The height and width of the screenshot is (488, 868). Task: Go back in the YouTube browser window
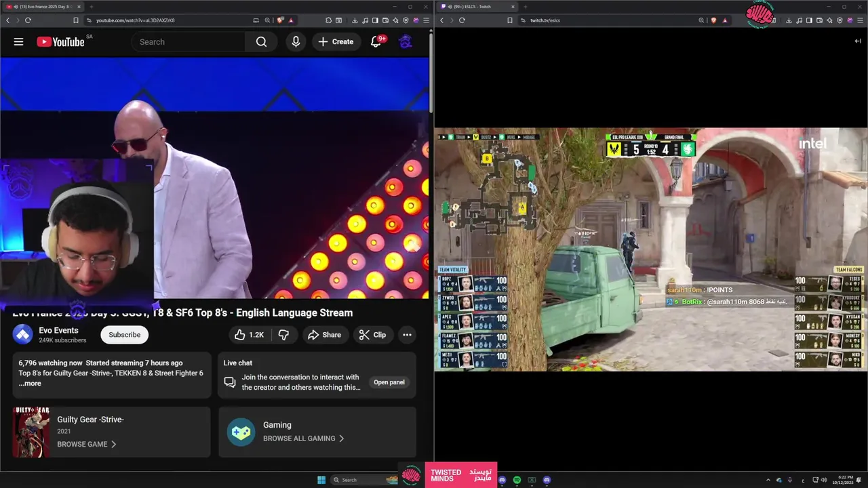point(8,20)
